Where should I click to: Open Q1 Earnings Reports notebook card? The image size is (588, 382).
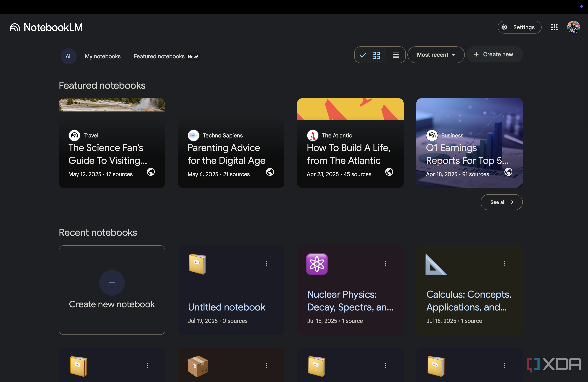469,143
